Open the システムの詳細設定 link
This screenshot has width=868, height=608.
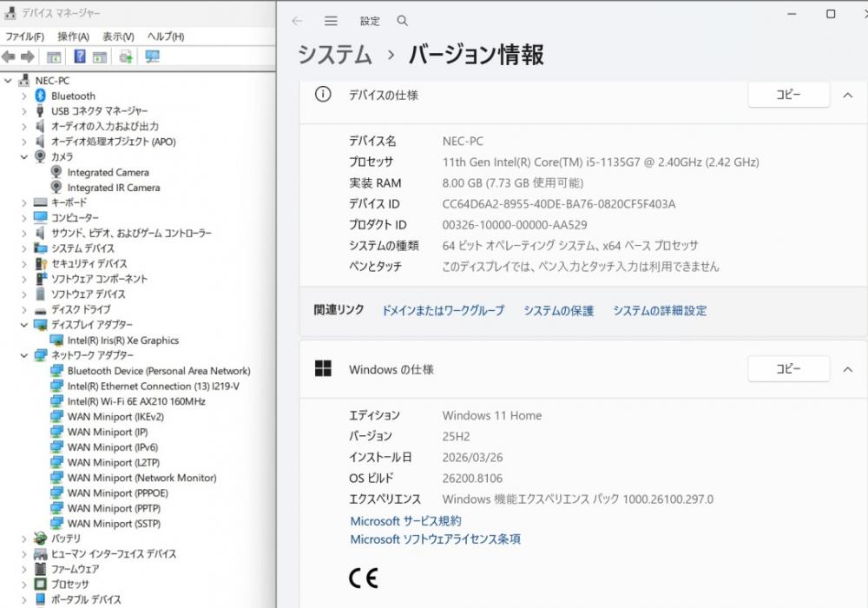[660, 310]
